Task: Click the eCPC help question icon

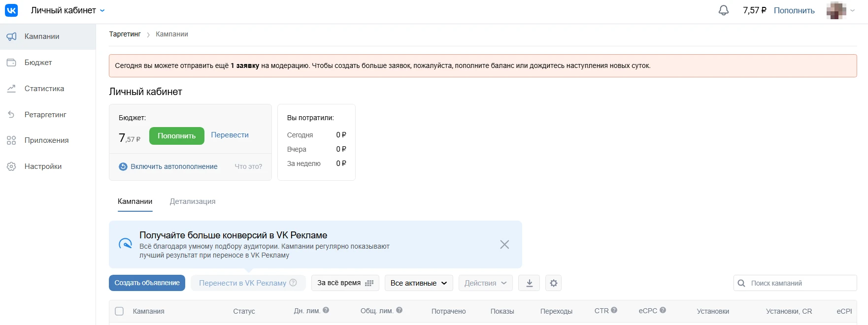Action: (x=663, y=310)
